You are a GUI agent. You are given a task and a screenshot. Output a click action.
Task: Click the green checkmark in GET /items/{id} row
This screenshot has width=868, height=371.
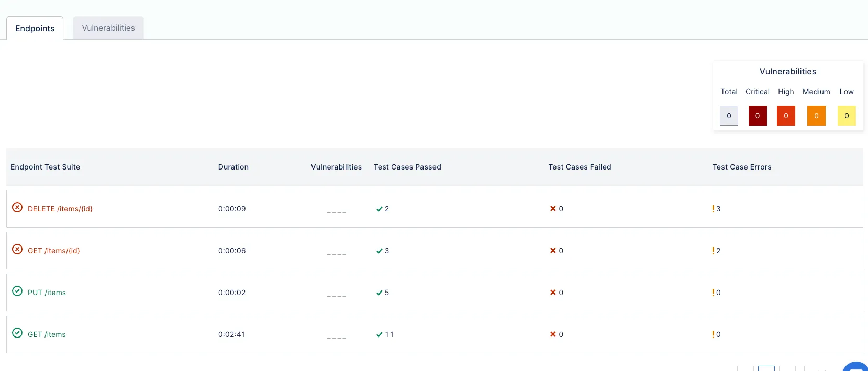click(x=379, y=251)
